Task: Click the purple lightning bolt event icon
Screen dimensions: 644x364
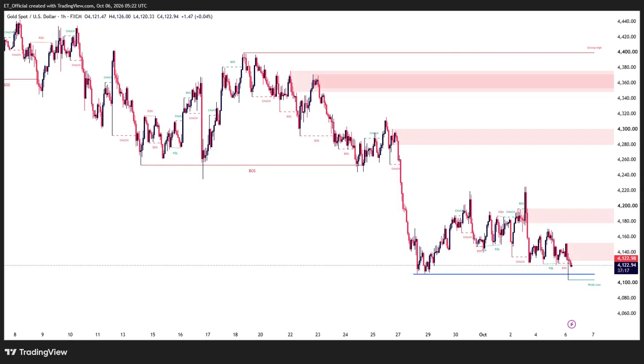Action: (571, 324)
